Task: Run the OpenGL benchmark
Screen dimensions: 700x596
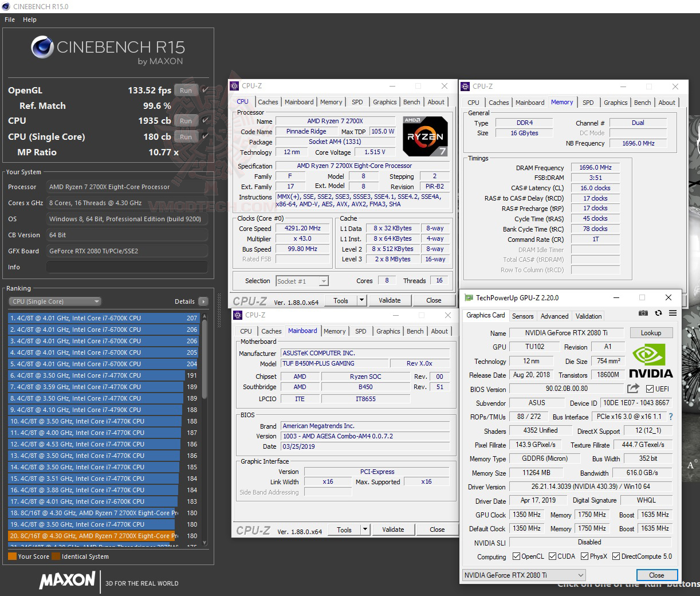Action: [x=186, y=90]
